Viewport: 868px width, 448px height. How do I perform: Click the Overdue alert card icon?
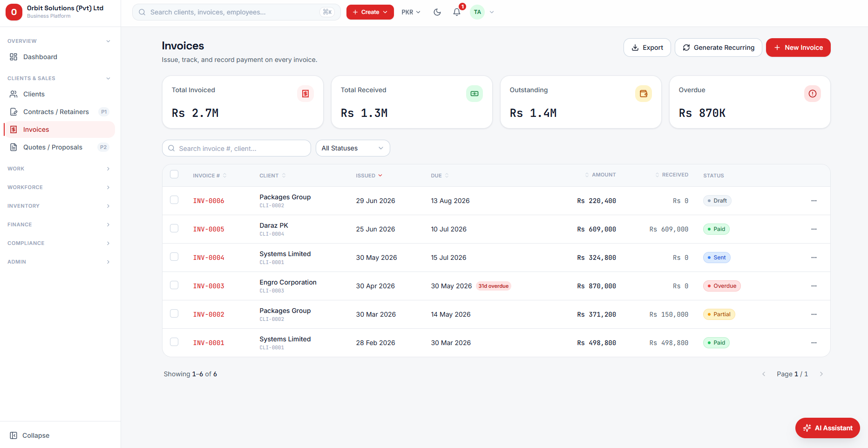812,94
